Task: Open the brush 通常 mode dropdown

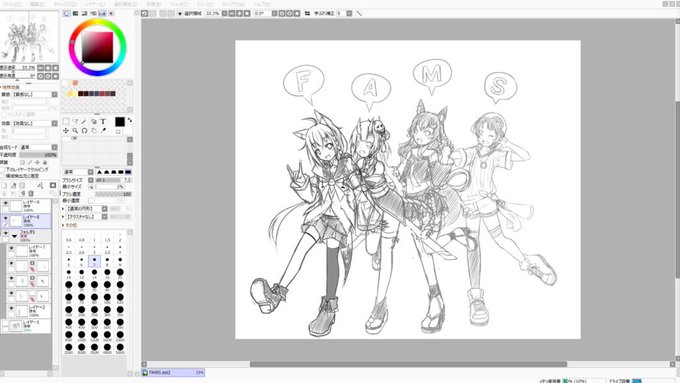Action: [91, 172]
